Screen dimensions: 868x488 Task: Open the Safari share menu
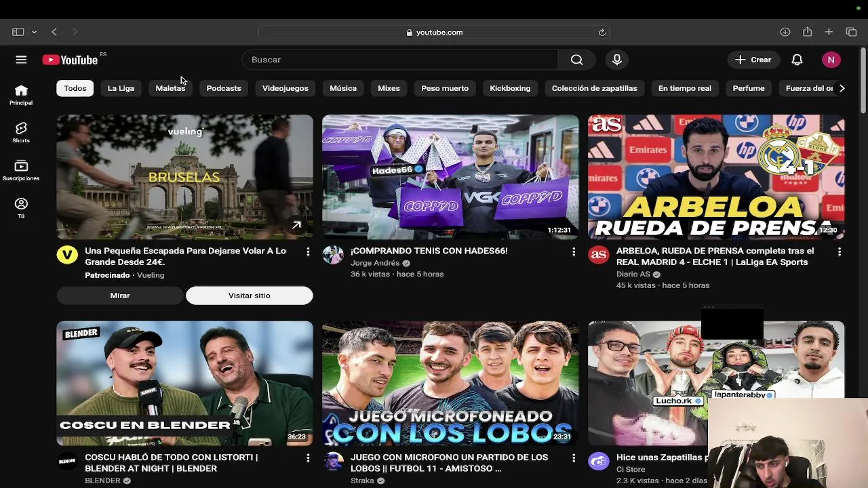(x=807, y=32)
